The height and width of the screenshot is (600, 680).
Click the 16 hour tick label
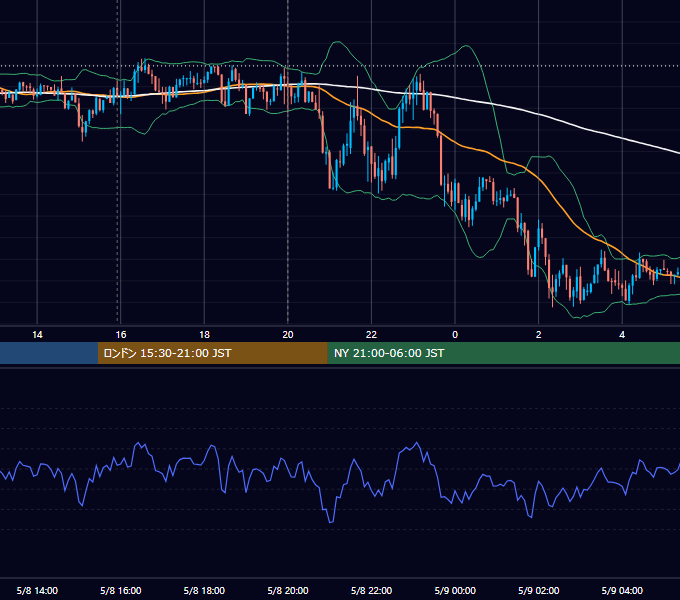pos(121,335)
